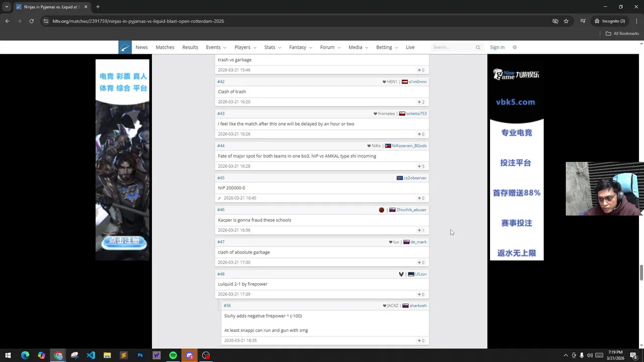The height and width of the screenshot is (362, 644).
Task: Open Visual Studio Code from taskbar
Action: (91, 355)
